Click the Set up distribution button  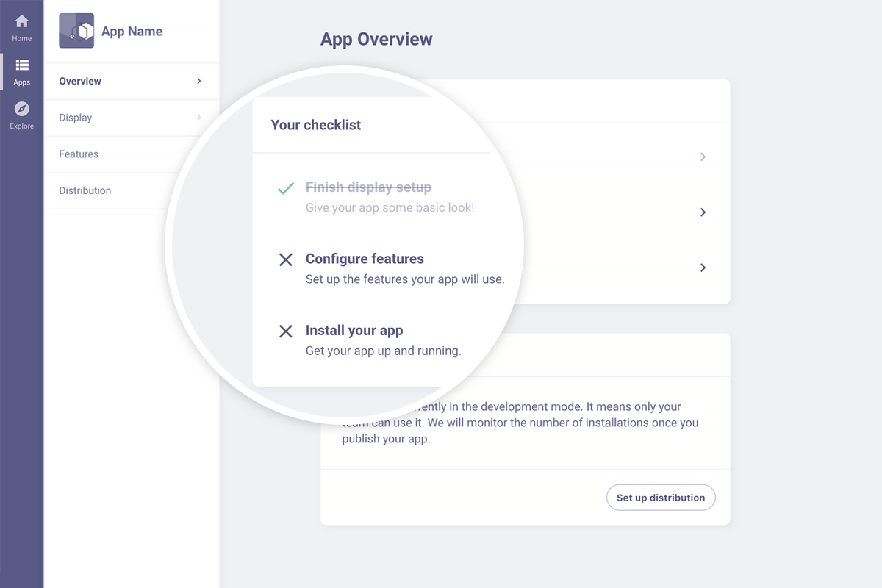[x=661, y=498]
